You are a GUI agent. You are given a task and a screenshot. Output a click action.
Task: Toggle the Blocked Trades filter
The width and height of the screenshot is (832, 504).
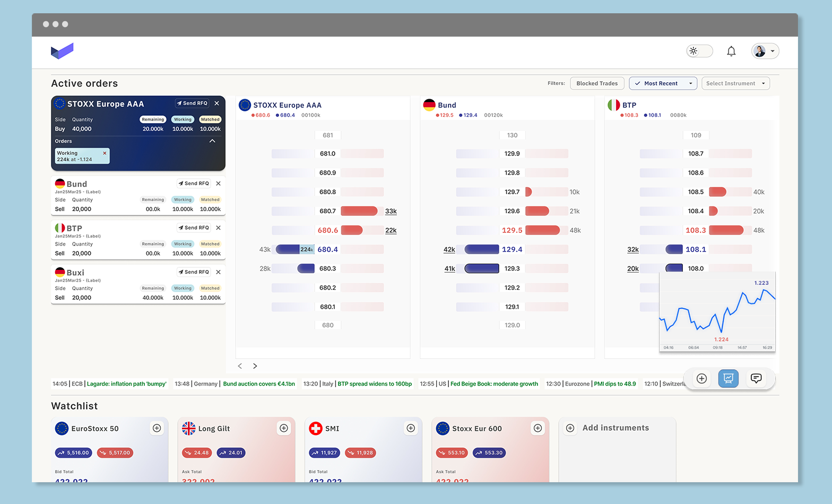pos(597,83)
